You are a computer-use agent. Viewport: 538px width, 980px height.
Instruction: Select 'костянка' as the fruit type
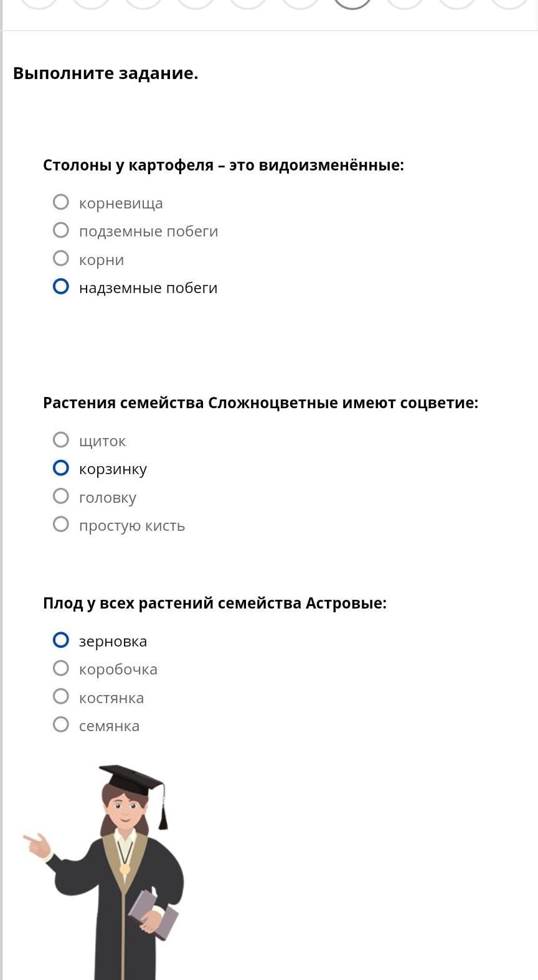coord(61,696)
